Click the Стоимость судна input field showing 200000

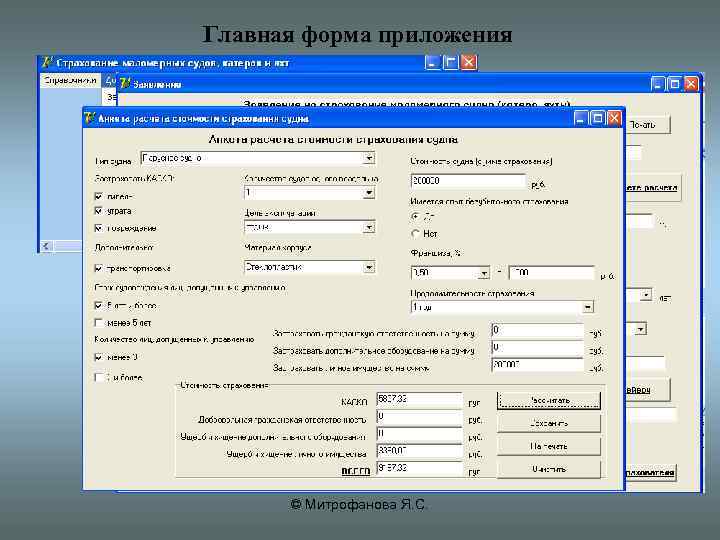pyautogui.click(x=468, y=181)
